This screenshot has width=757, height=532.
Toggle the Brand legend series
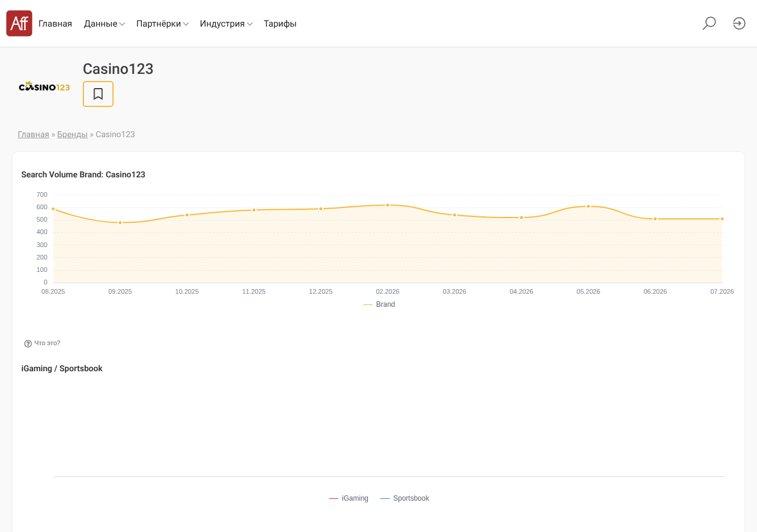pos(379,304)
